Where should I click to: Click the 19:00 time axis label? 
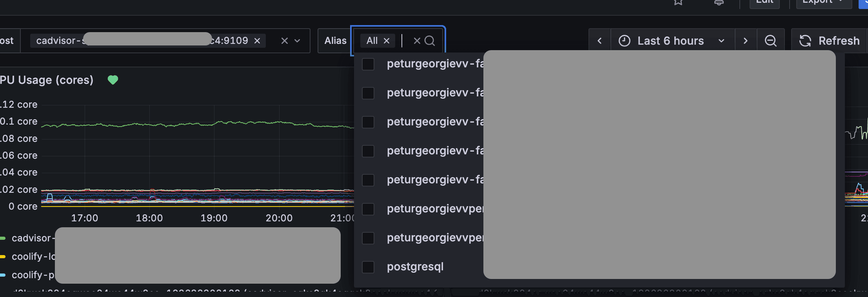214,218
